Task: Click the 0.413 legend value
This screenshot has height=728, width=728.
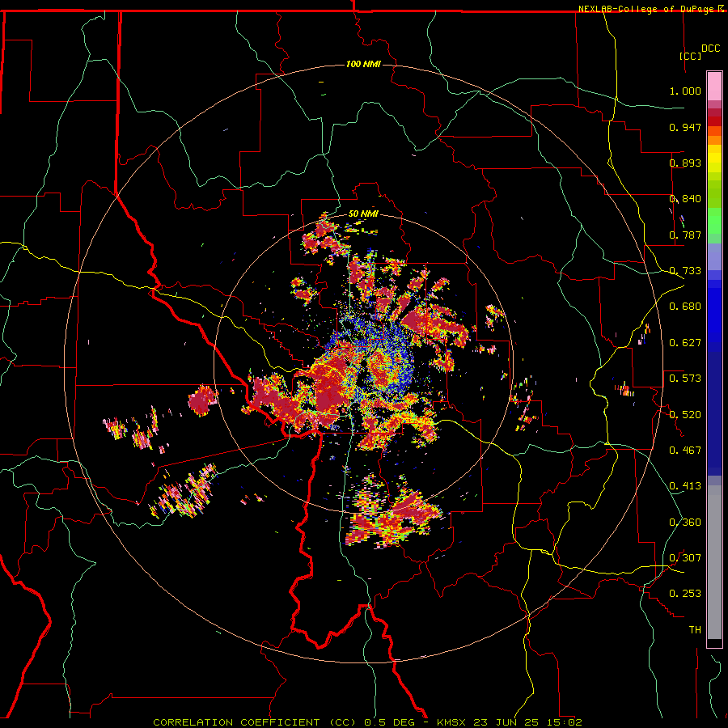Action: (685, 485)
